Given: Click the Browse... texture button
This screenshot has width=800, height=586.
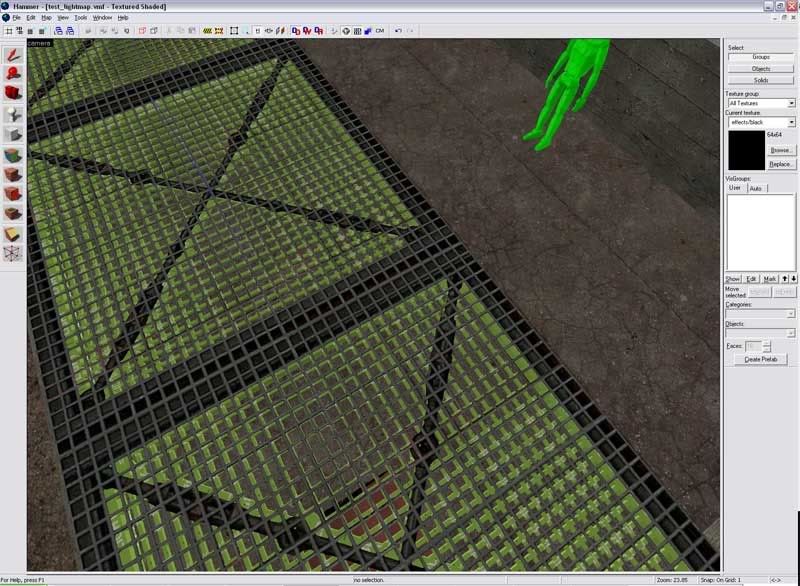Looking at the screenshot, I should click(x=781, y=150).
